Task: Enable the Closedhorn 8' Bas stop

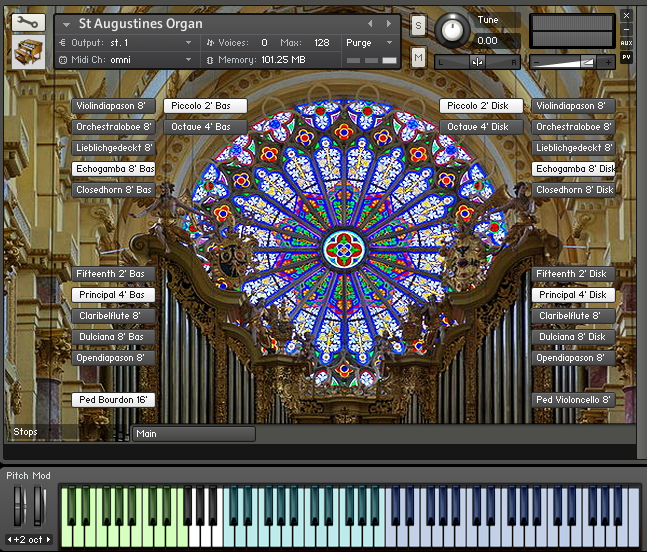Action: (113, 190)
